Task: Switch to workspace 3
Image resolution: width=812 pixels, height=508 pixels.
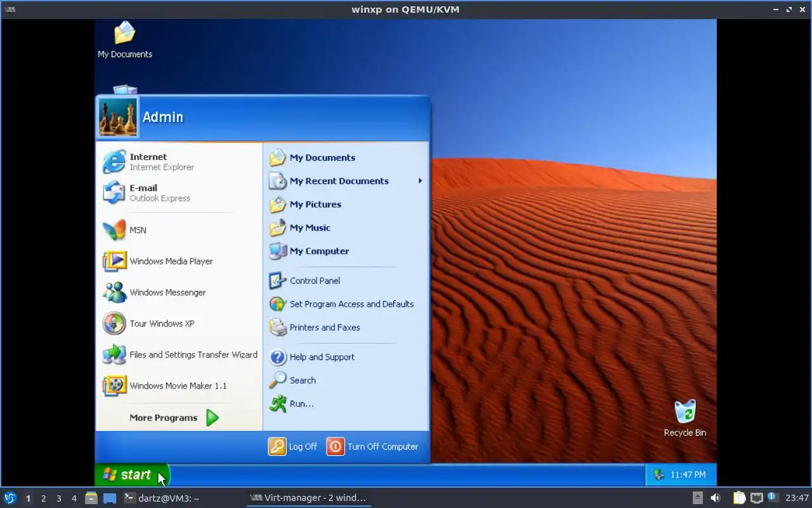Action: tap(58, 498)
